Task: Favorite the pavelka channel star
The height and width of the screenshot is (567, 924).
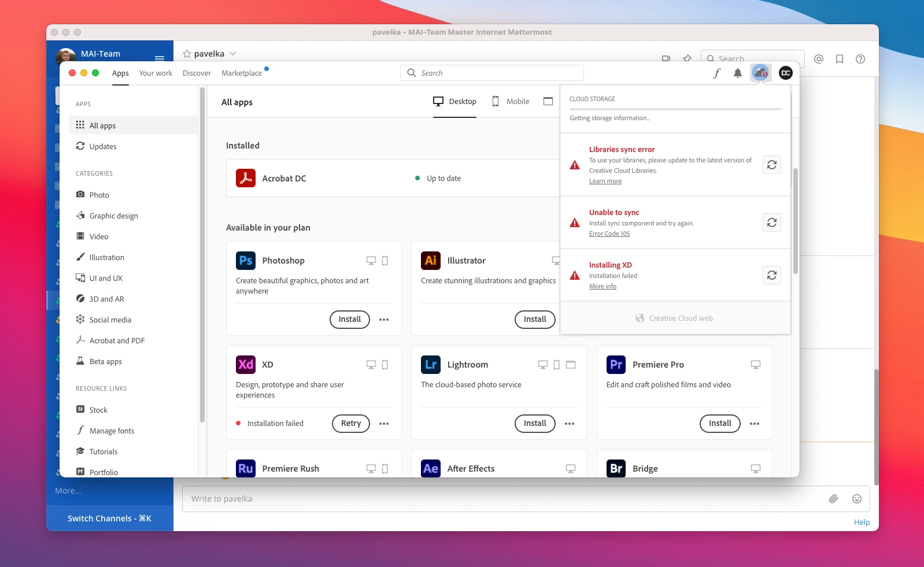Action: pos(187,54)
